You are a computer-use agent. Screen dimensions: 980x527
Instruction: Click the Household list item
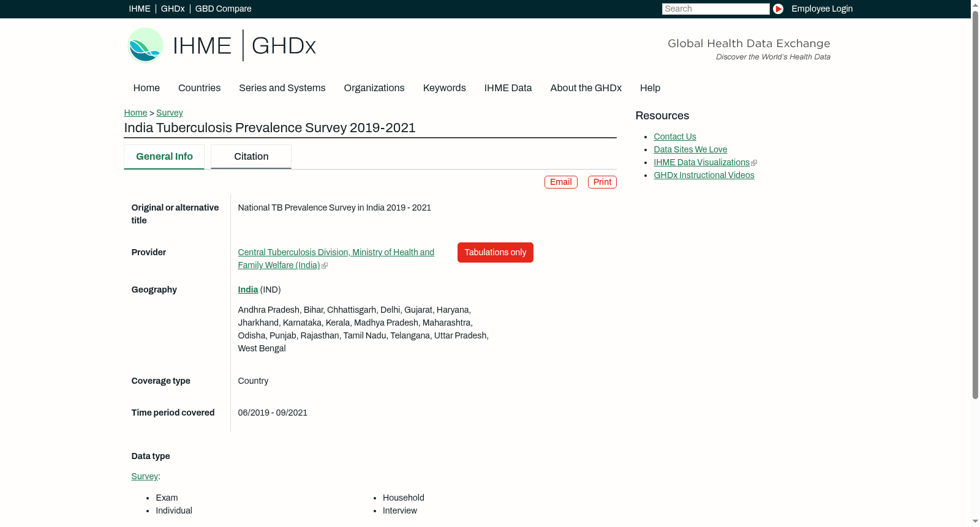coord(404,498)
